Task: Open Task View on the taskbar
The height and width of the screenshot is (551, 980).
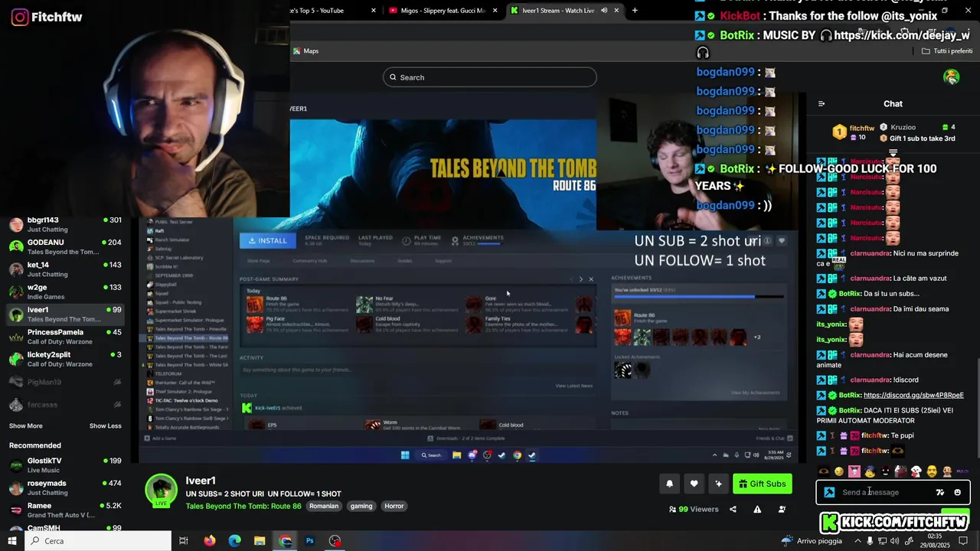Action: coord(184,541)
